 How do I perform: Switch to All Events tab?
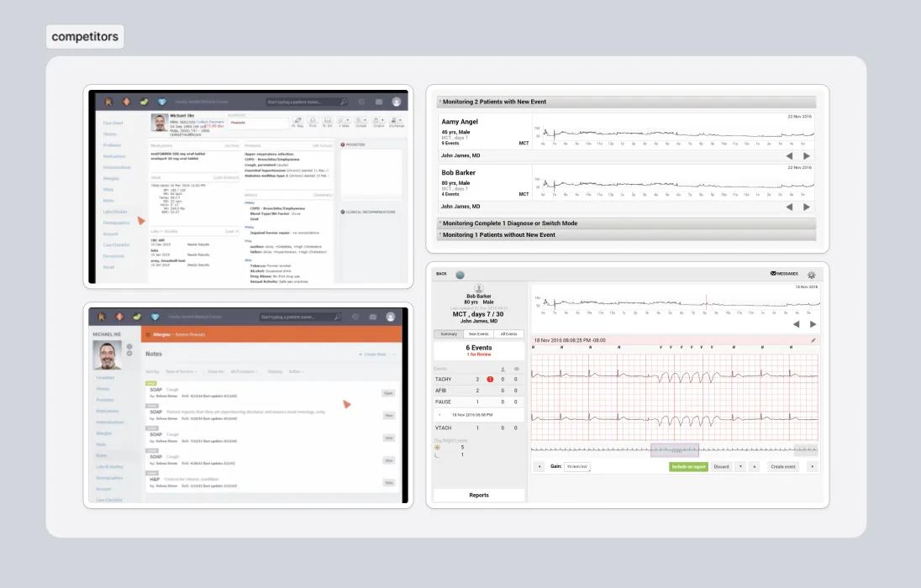tap(508, 333)
